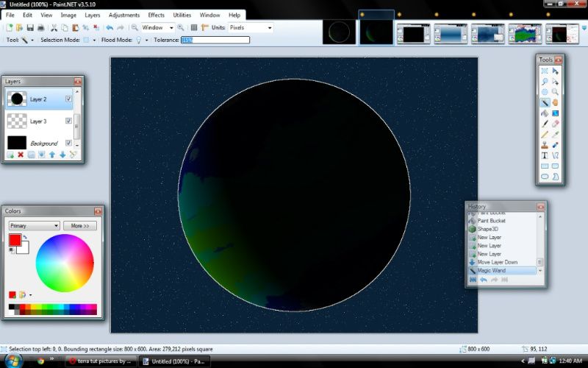The width and height of the screenshot is (588, 368).
Task: Toggle visibility checkbox of Layer 3
Action: 68,121
